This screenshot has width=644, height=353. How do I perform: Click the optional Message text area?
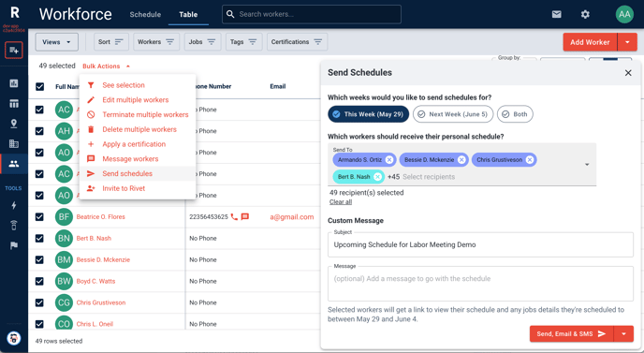[480, 284]
